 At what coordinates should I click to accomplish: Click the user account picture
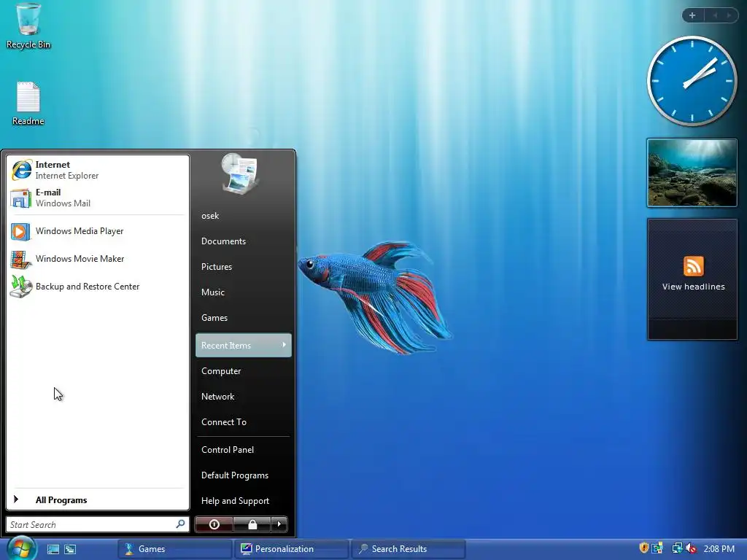coord(239,174)
